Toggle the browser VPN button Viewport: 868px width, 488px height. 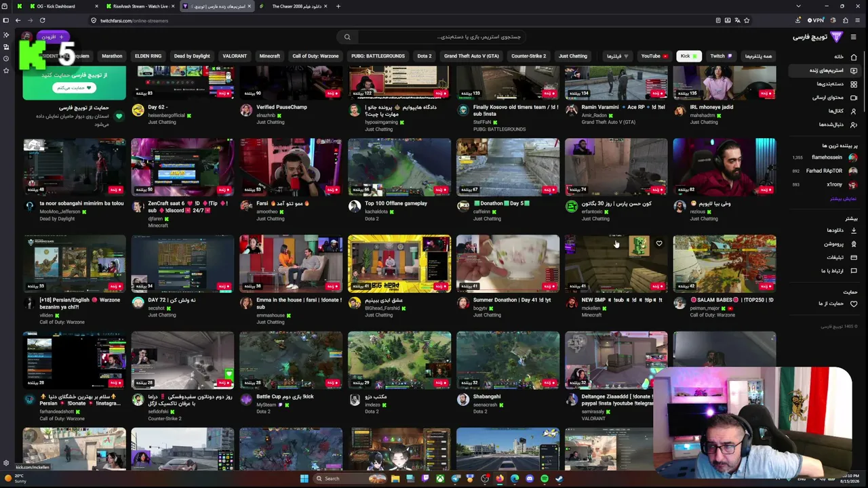[815, 20]
